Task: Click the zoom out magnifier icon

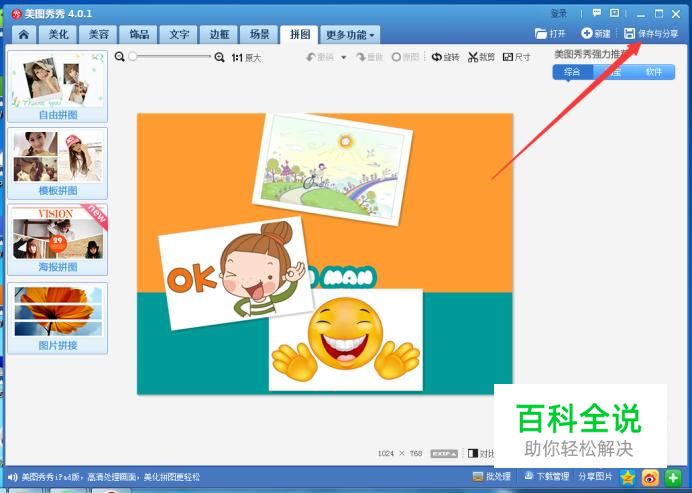Action: pyautogui.click(x=120, y=56)
